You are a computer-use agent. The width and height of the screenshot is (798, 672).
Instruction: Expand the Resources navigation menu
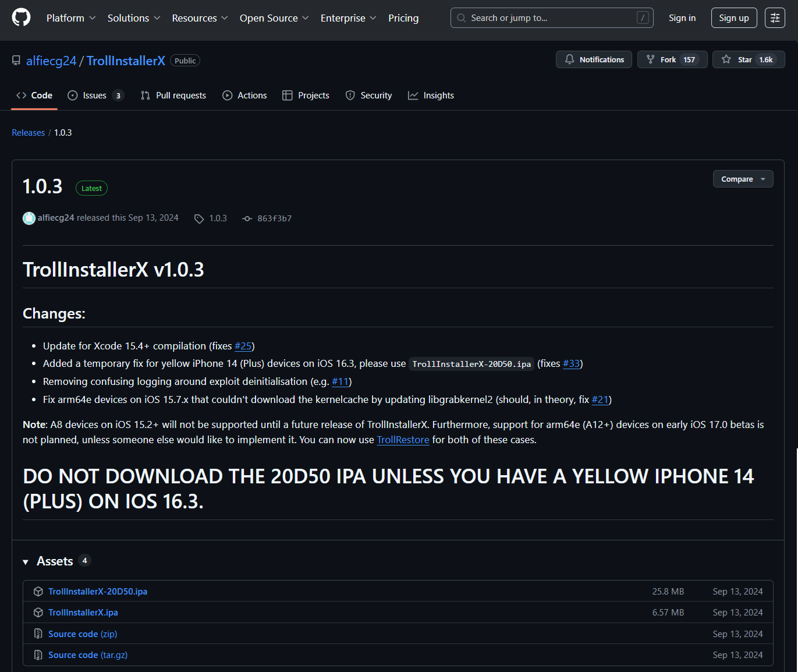click(200, 18)
